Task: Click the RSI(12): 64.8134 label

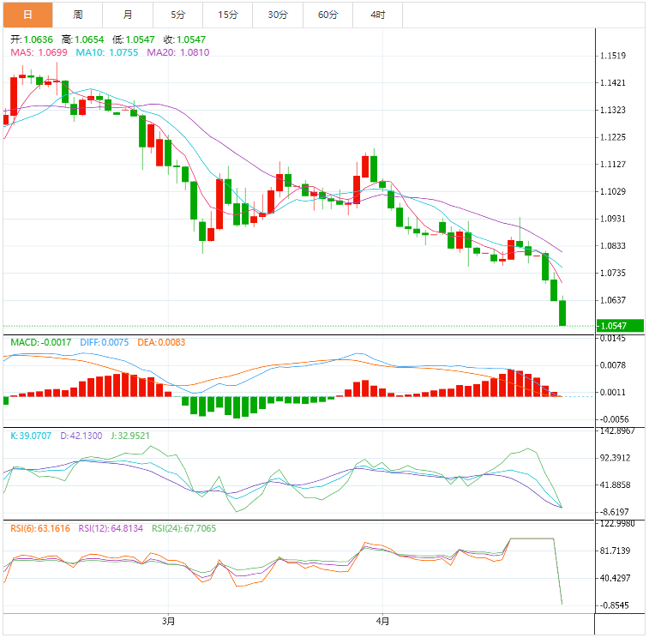Action: pos(111,528)
